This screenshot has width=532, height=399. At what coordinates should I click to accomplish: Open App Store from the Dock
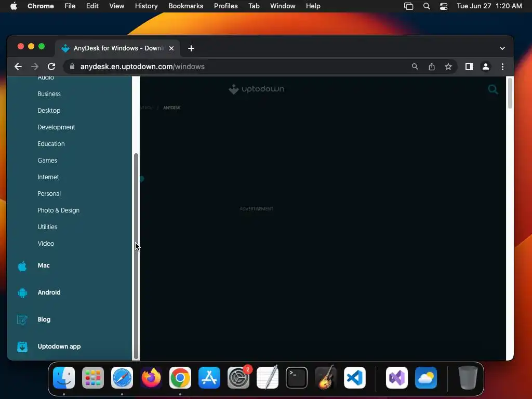pos(209,378)
